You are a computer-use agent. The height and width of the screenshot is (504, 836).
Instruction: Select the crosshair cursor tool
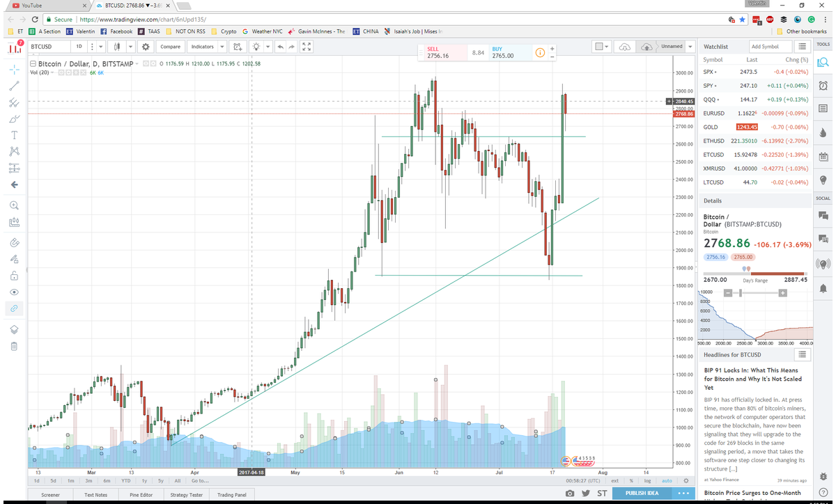14,70
